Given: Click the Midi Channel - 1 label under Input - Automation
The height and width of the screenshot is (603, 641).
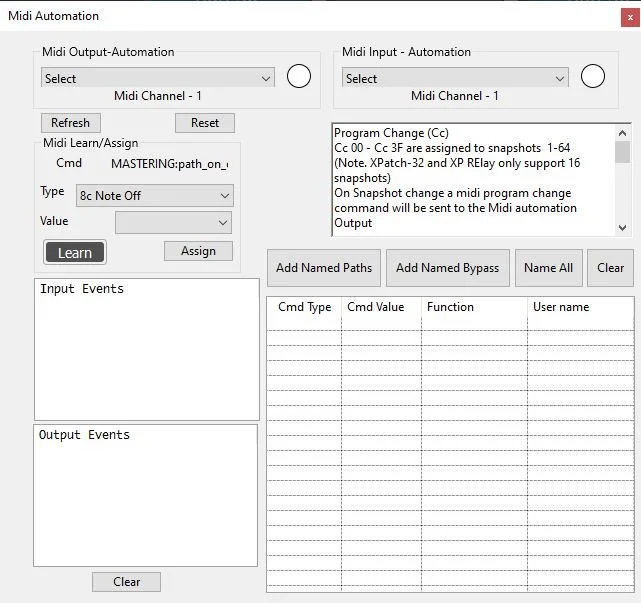Looking at the screenshot, I should point(455,96).
